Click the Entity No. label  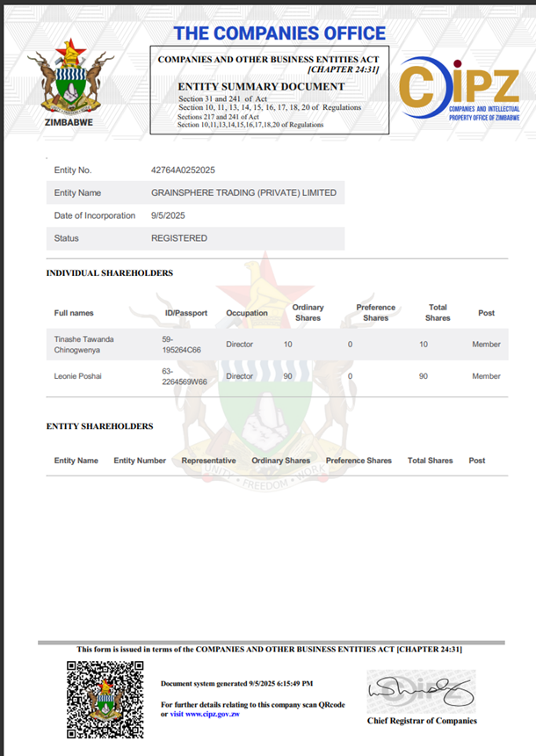click(73, 171)
